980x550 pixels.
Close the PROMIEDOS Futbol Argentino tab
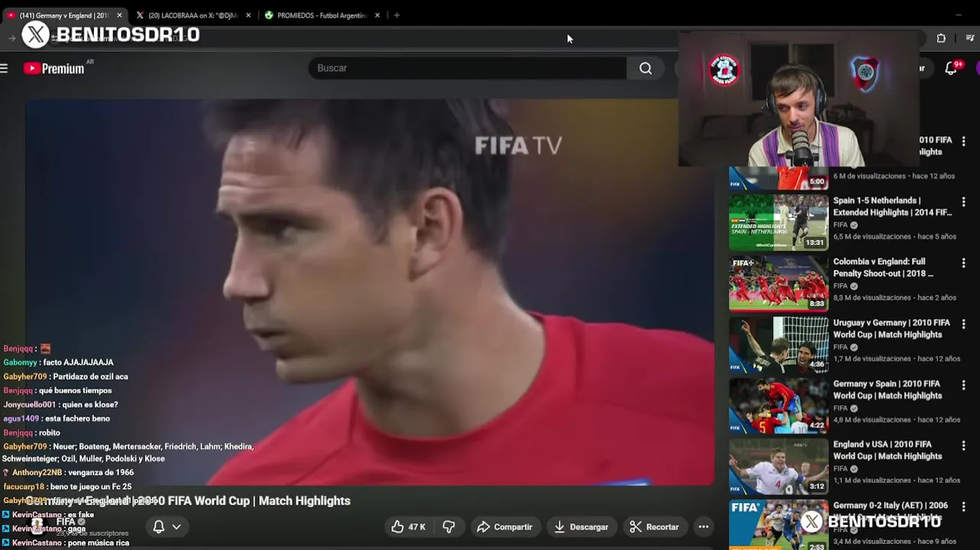pos(377,15)
